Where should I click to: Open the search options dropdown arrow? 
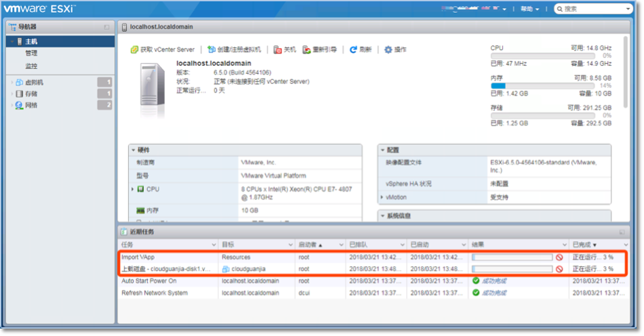[x=628, y=9]
